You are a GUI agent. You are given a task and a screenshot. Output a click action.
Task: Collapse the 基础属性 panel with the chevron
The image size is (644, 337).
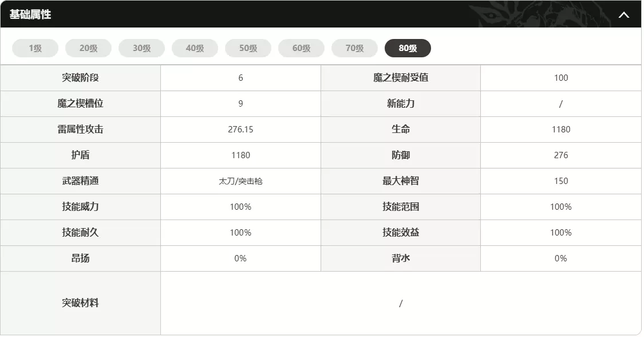[x=623, y=15]
